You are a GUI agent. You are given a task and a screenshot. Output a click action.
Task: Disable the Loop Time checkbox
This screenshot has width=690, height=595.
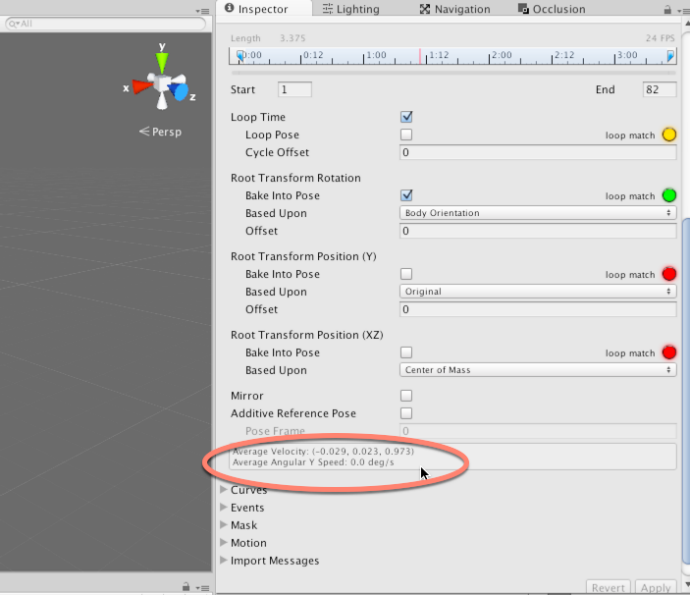[407, 117]
